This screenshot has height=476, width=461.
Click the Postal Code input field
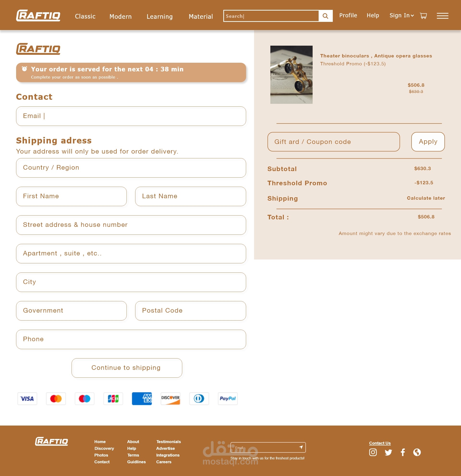(190, 311)
